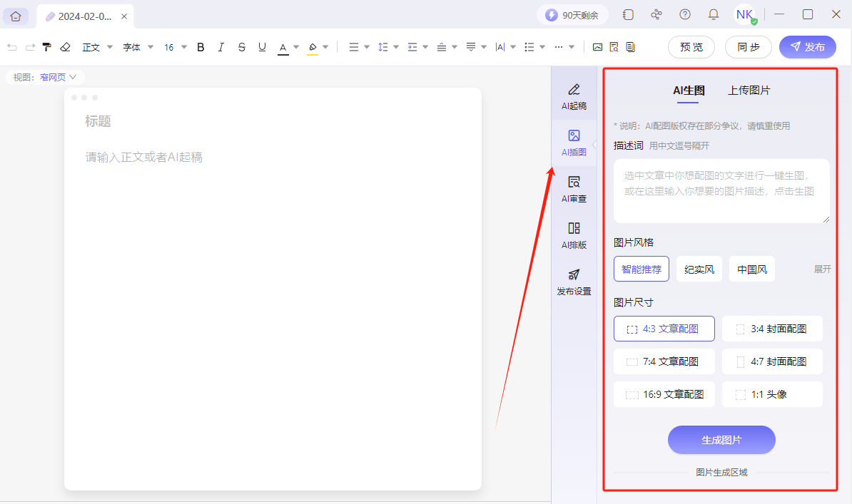Toggle bold formatting
The height and width of the screenshot is (504, 852).
[x=201, y=47]
